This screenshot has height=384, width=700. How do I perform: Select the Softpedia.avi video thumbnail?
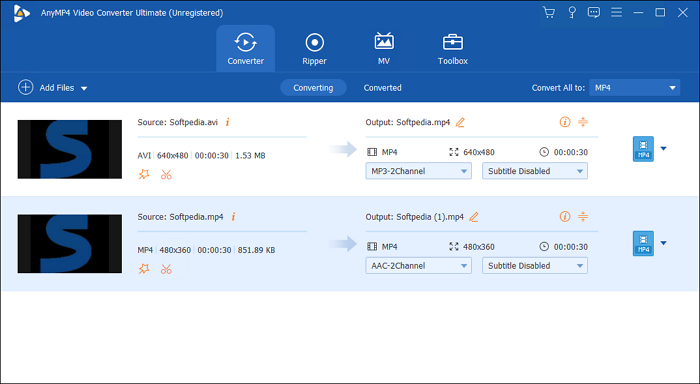pos(70,149)
